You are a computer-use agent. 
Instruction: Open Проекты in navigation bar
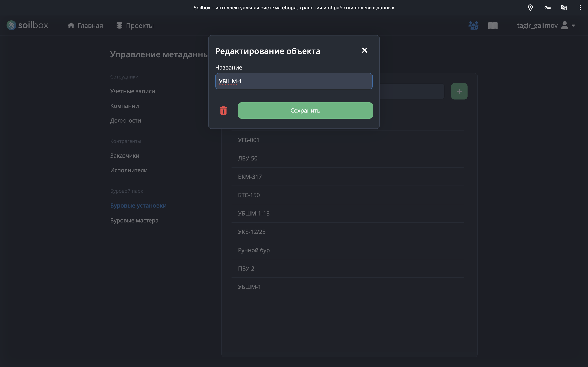pyautogui.click(x=135, y=25)
